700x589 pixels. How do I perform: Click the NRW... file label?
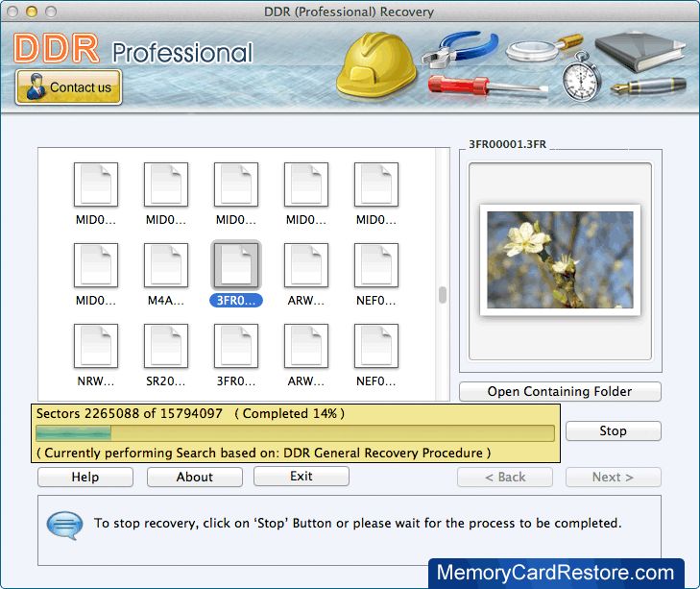pos(96,381)
